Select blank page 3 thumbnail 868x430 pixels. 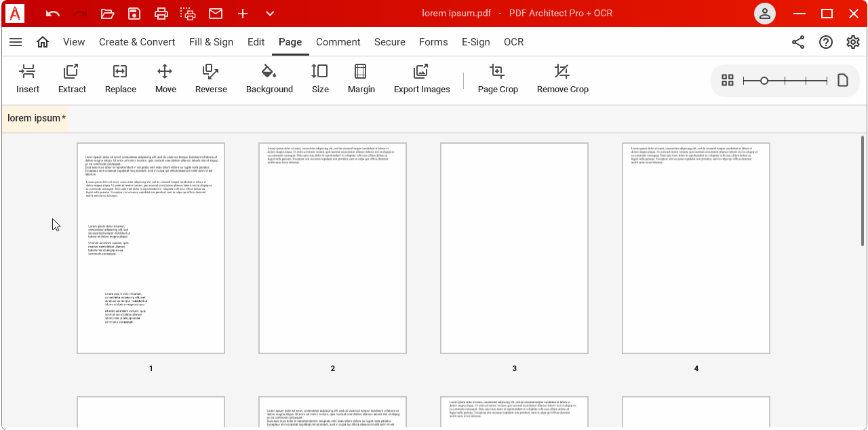tap(514, 248)
